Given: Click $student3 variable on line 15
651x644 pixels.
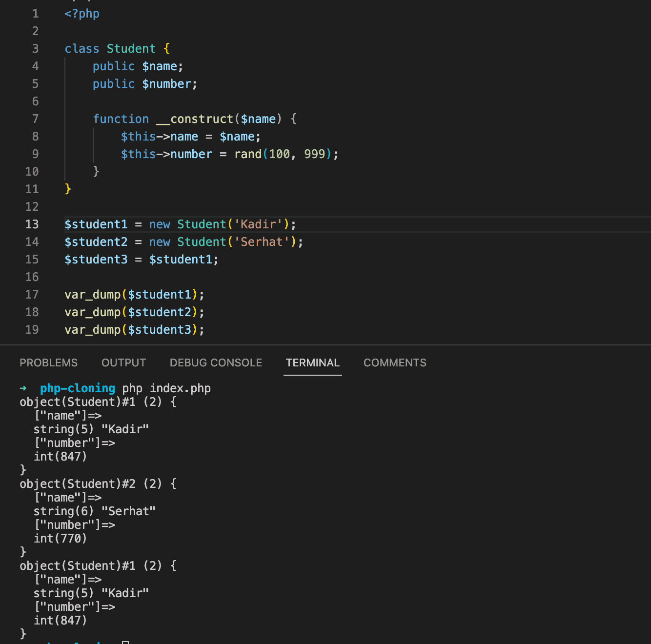Looking at the screenshot, I should pos(96,260).
